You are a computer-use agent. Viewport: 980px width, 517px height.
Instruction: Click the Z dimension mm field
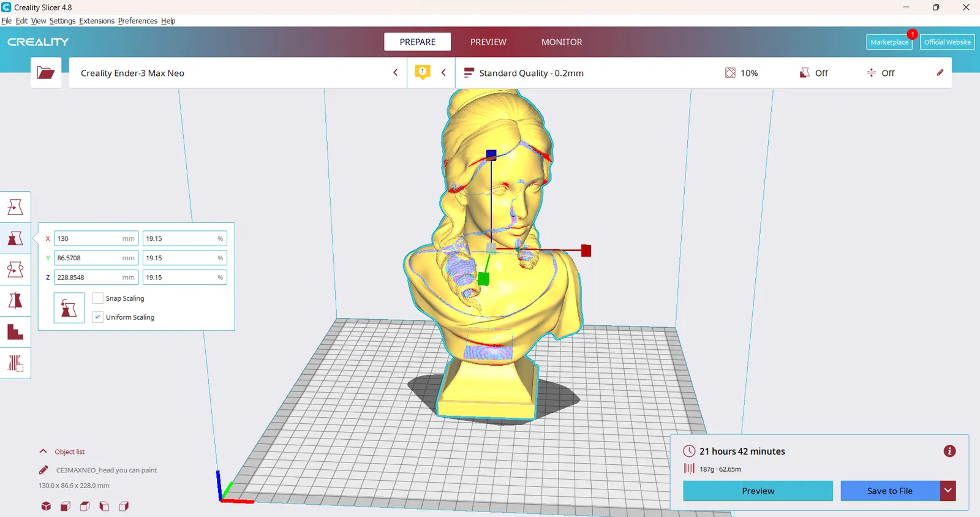coord(96,277)
